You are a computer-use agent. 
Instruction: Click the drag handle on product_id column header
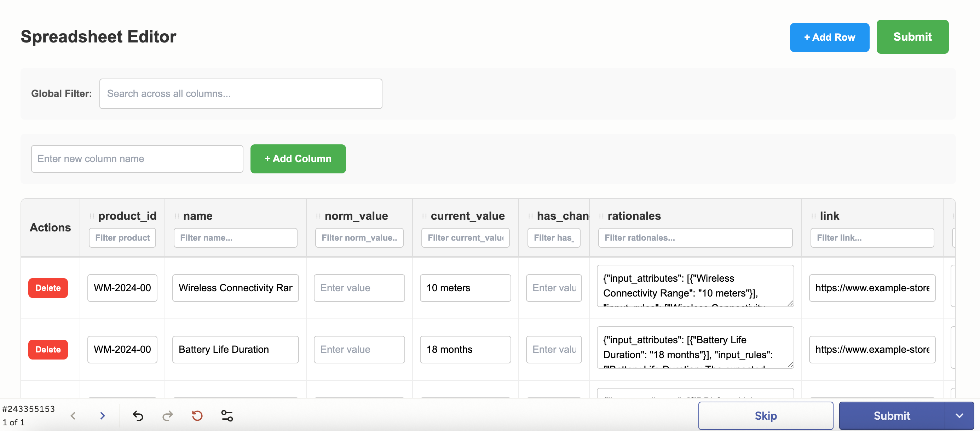pyautogui.click(x=91, y=215)
